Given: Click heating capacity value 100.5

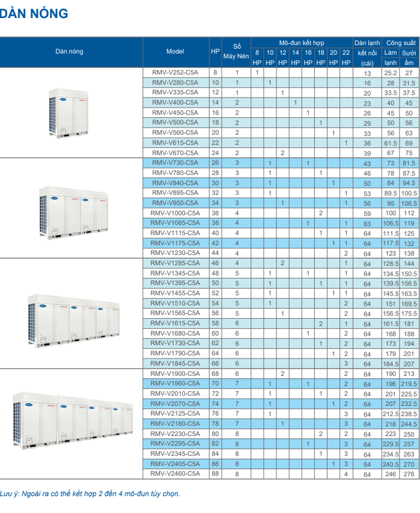Looking at the screenshot, I should coord(409,194).
